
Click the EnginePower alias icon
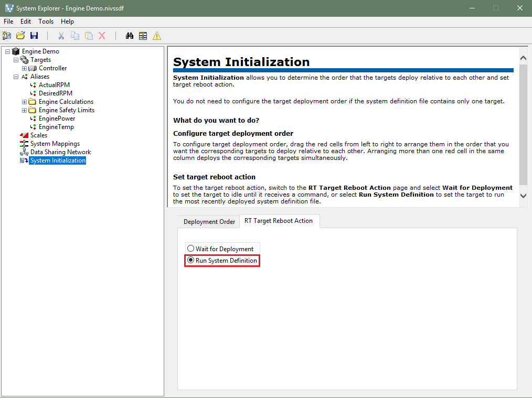(x=33, y=119)
